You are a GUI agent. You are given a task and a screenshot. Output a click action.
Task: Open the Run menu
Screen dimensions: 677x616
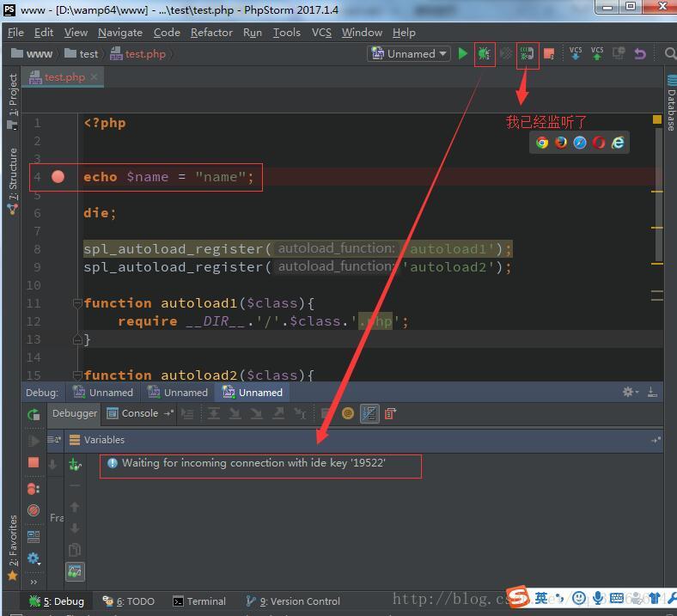click(x=252, y=33)
